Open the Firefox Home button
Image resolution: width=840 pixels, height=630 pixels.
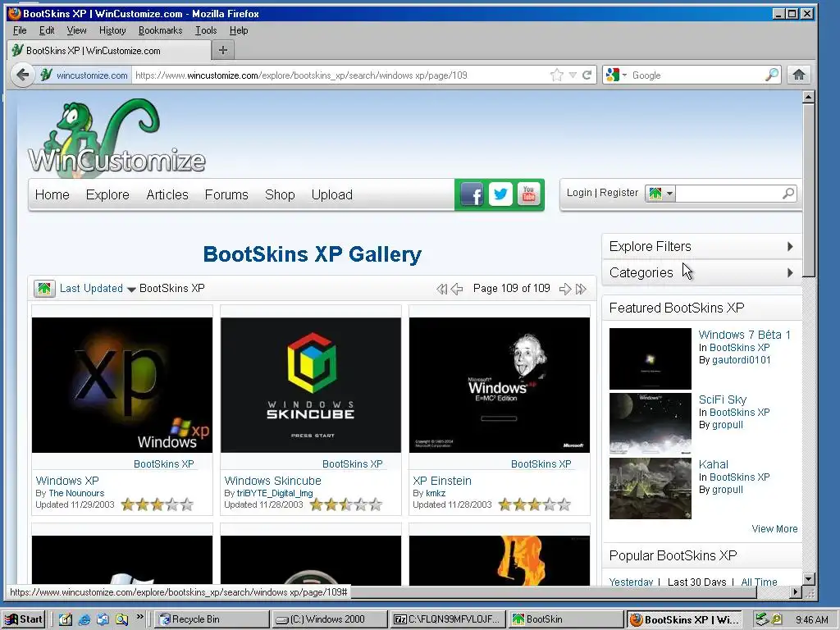[x=799, y=75]
